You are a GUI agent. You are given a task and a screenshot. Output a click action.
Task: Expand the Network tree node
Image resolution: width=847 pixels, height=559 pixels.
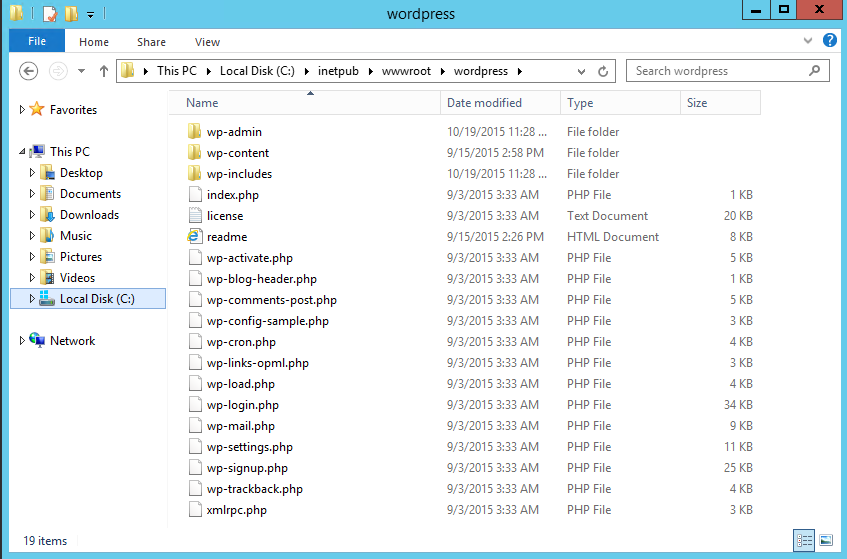tap(23, 341)
